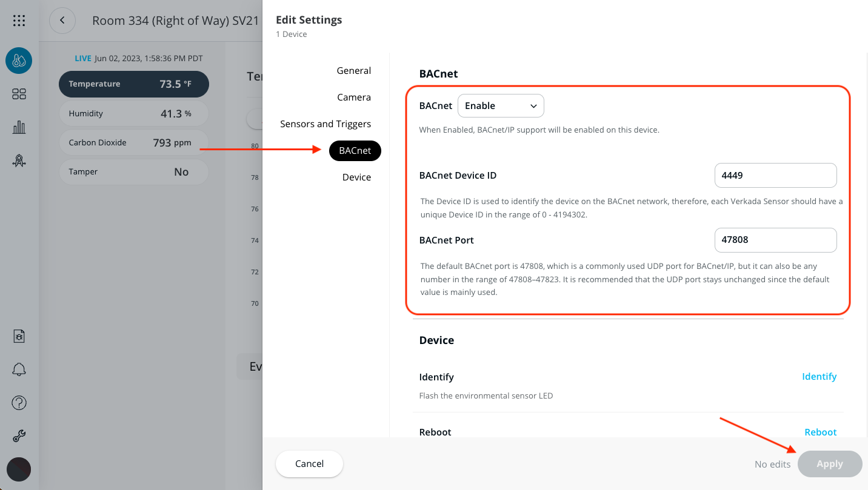Open the bar chart analytics icon

click(19, 127)
